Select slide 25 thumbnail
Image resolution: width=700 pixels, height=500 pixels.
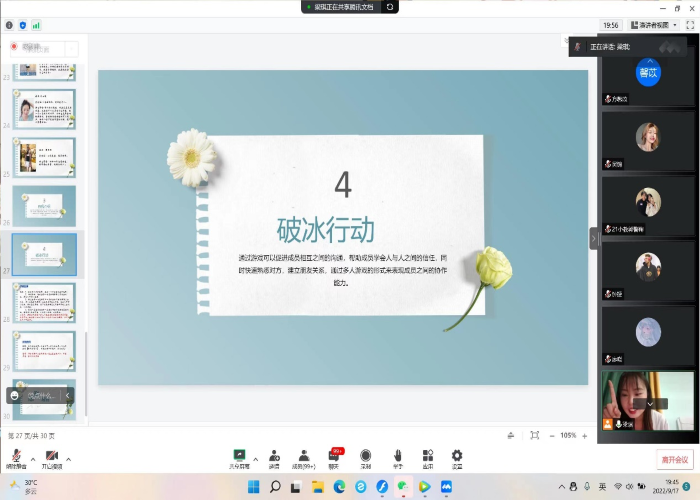44,157
